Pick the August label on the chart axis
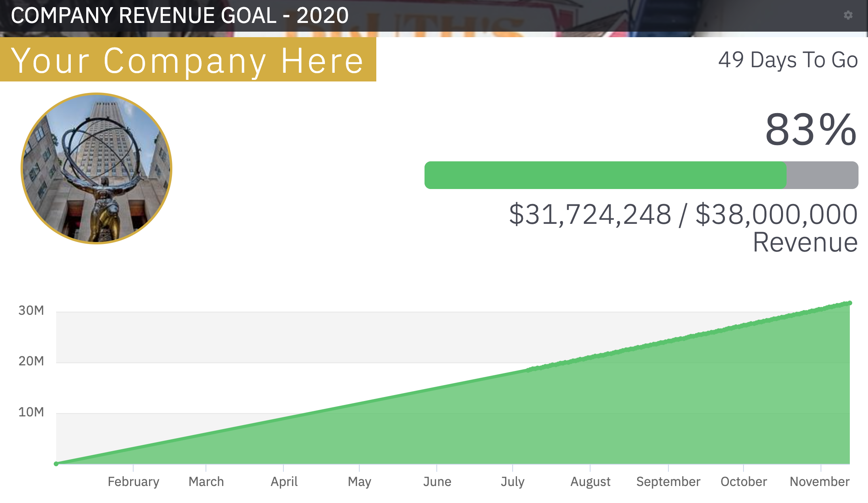Image resolution: width=868 pixels, height=503 pixels. [591, 482]
